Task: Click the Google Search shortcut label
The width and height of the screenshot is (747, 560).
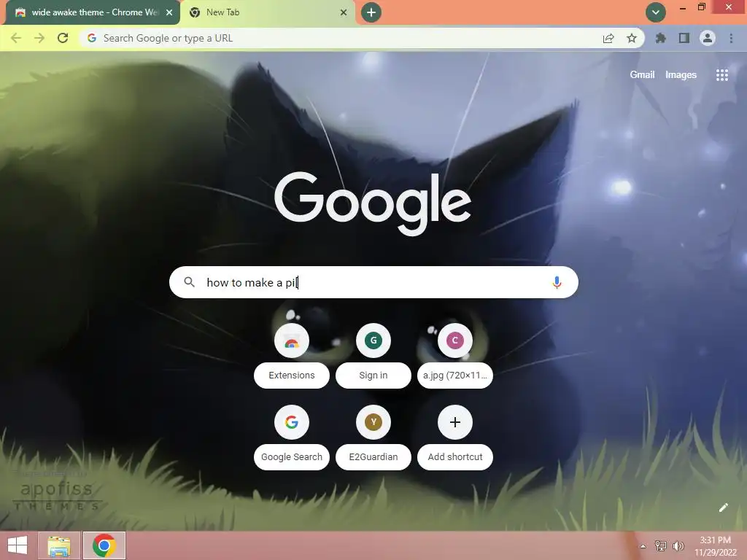Action: 292,456
